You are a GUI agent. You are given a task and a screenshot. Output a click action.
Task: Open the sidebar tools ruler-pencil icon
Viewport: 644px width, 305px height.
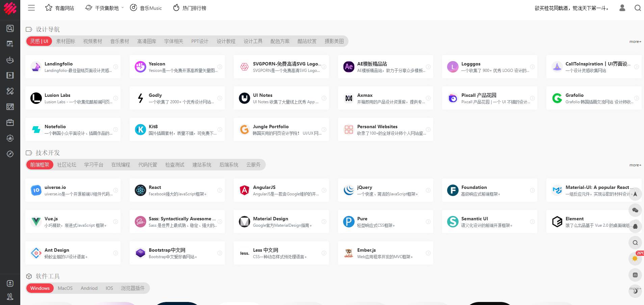pyautogui.click(x=10, y=91)
